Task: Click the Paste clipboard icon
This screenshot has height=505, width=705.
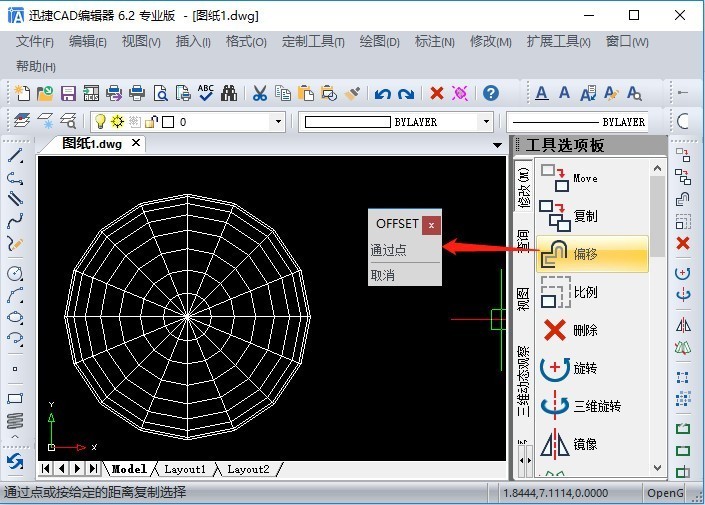Action: 306,94
